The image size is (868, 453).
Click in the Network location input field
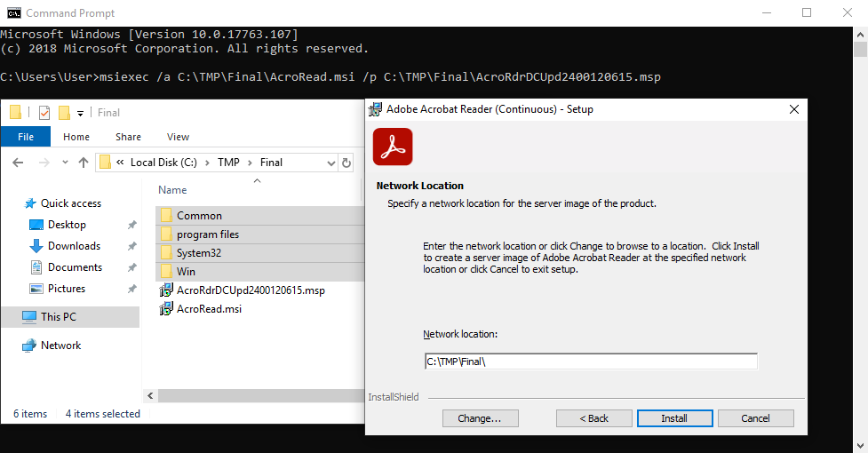pos(591,362)
